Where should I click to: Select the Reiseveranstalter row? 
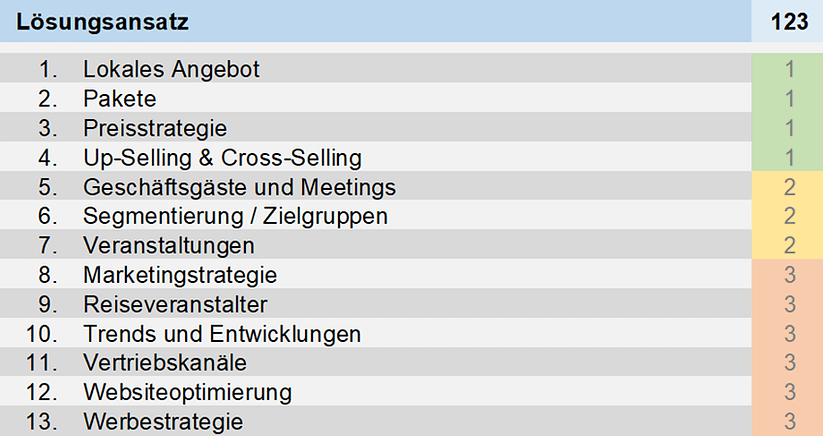375,303
